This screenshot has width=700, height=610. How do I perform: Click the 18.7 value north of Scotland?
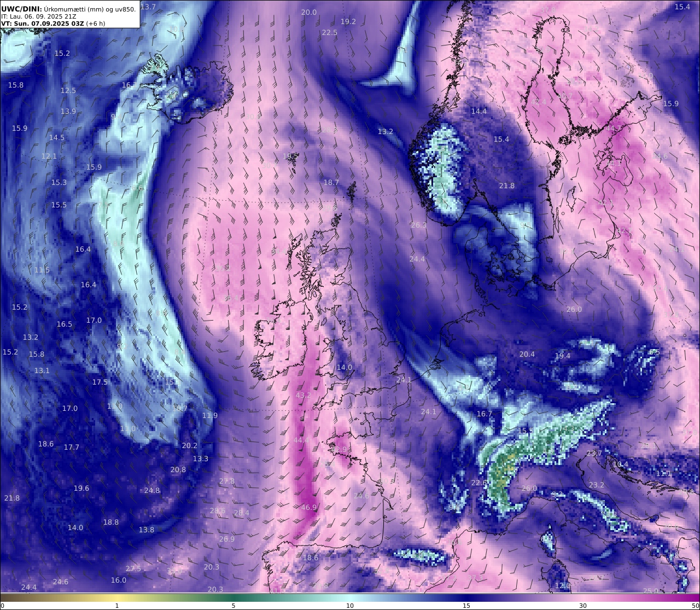tap(331, 182)
